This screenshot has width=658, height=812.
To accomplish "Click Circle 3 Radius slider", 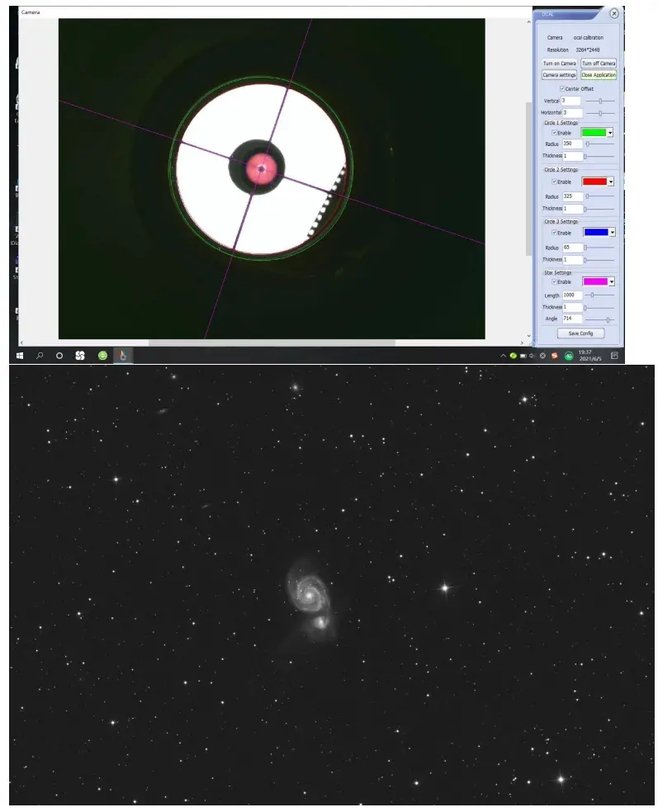I will (x=599, y=248).
